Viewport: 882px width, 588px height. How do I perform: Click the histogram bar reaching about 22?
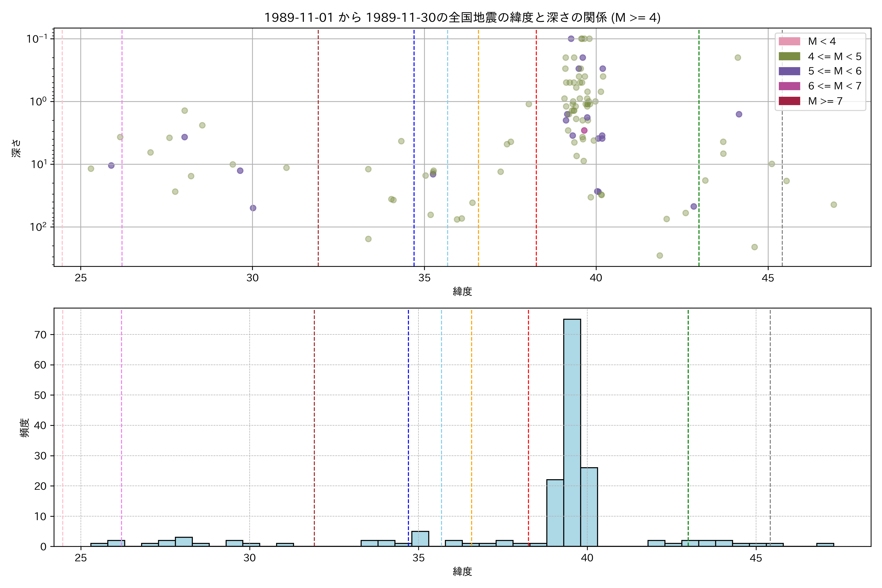[555, 513]
